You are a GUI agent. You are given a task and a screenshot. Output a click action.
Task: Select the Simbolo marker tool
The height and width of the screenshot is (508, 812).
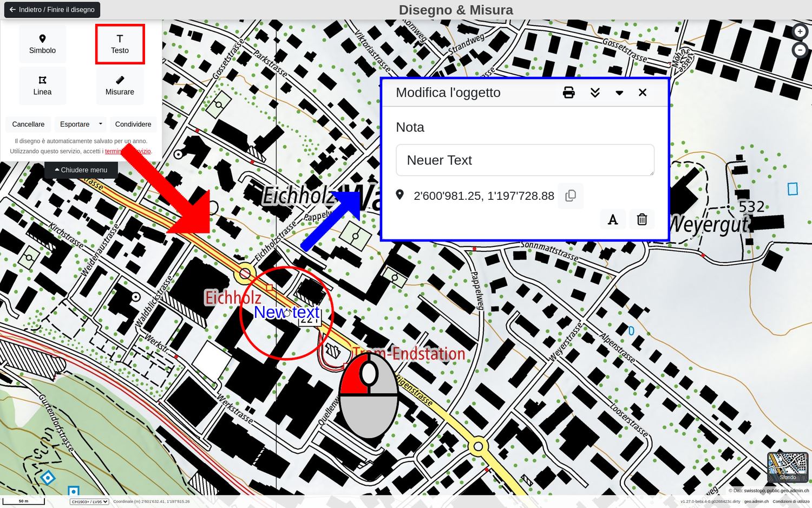42,44
